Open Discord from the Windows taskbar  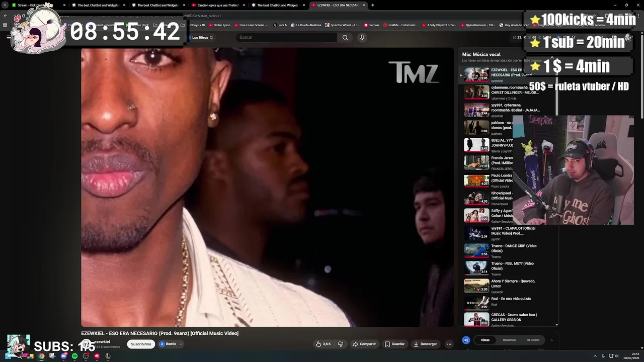(63, 356)
